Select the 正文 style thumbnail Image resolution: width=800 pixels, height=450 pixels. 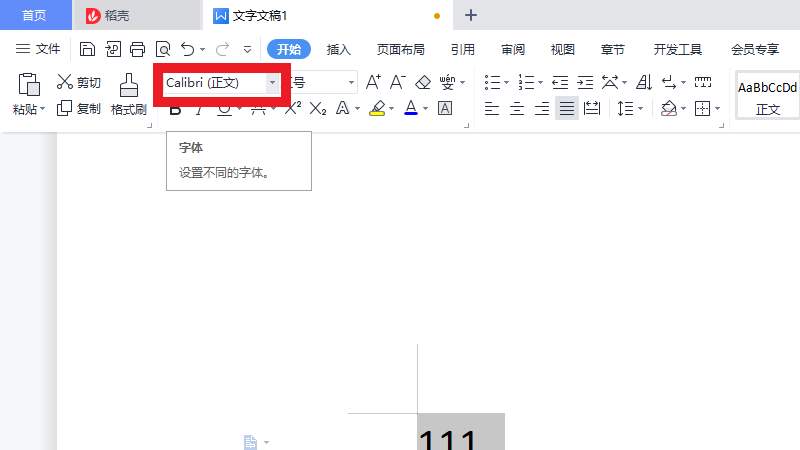click(x=767, y=96)
